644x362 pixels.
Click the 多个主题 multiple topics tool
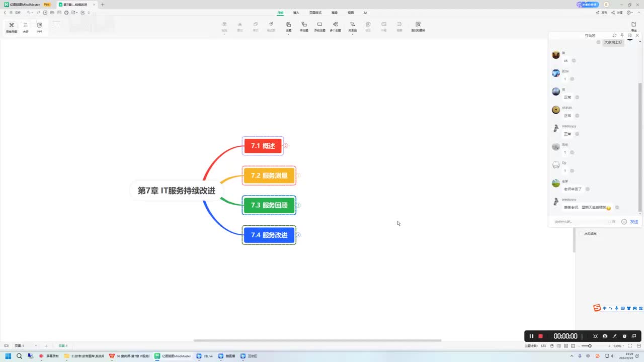(335, 27)
